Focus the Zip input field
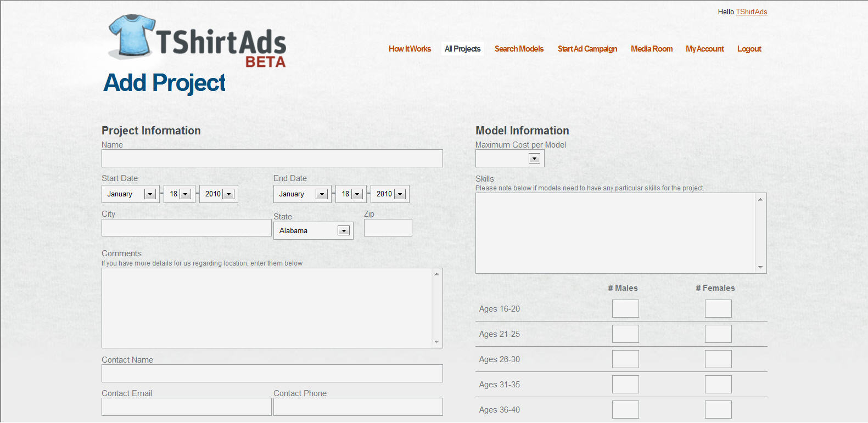Screen dimensions: 868x423 click(x=388, y=228)
